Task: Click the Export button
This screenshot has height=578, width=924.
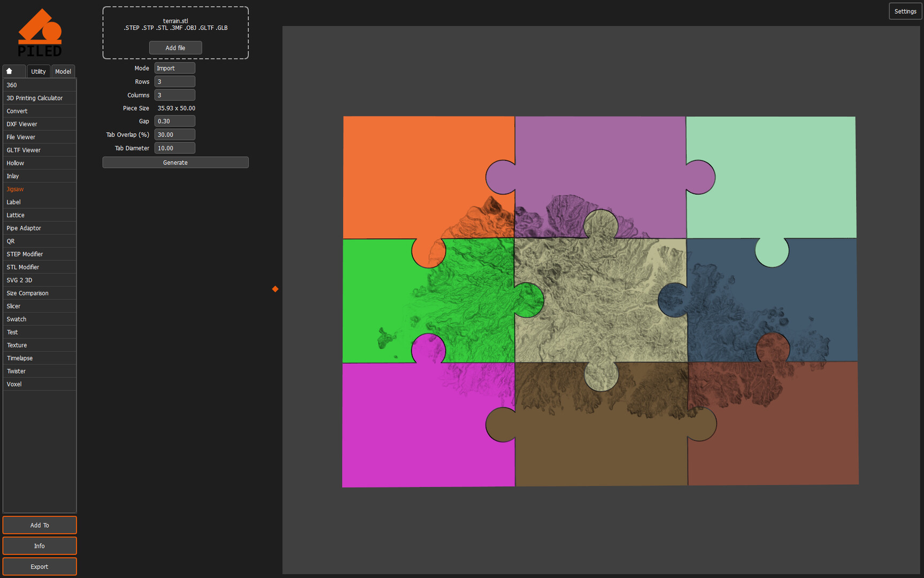Action: pyautogui.click(x=40, y=566)
